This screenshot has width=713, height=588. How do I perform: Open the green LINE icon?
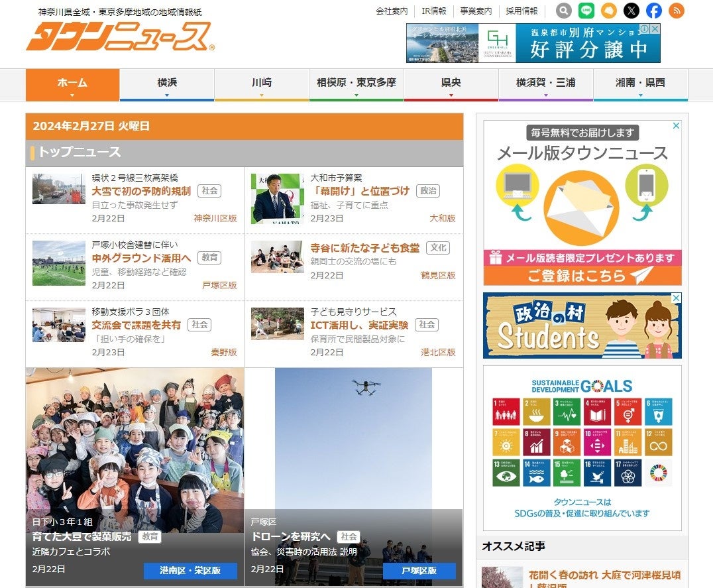point(586,11)
